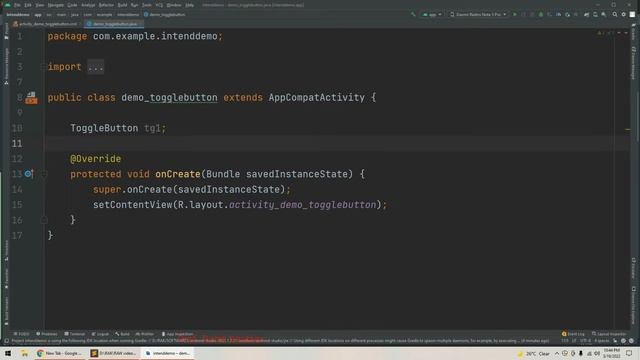Click the tool windows toggle in status bar corner
The image size is (640, 360).
point(6,341)
